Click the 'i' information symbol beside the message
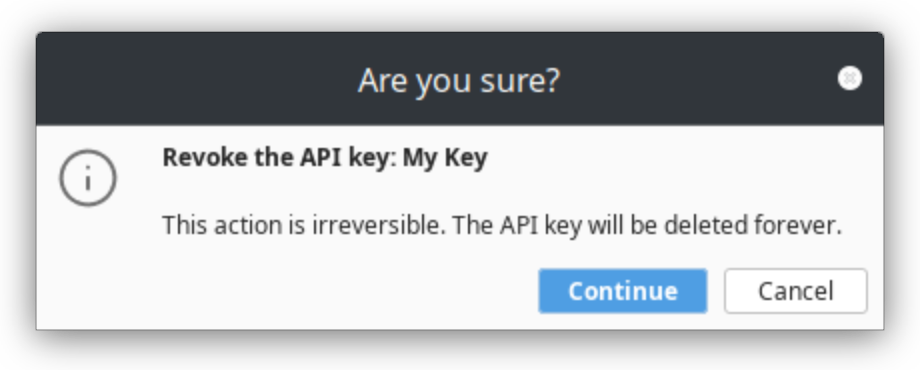 pos(88,178)
